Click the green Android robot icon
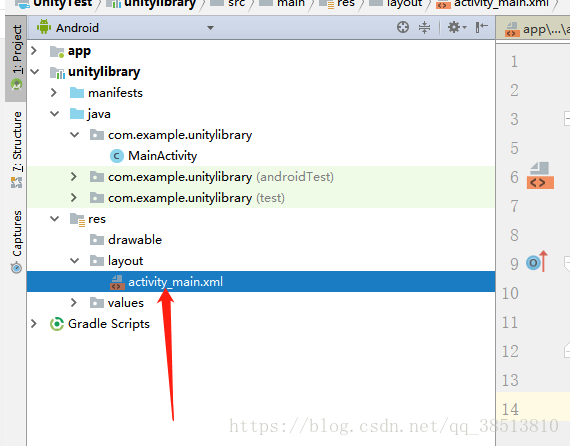Screen dimensions: 570x446 [x=44, y=27]
